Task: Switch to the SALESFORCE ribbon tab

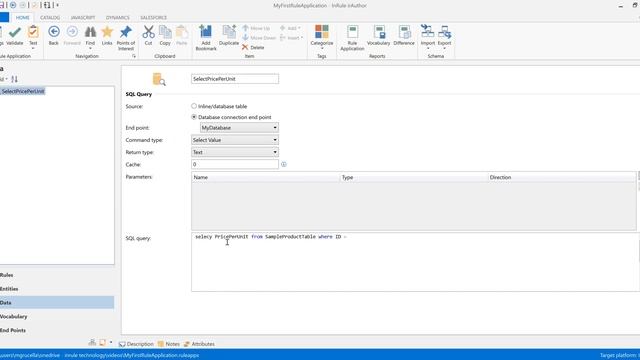Action: click(153, 18)
